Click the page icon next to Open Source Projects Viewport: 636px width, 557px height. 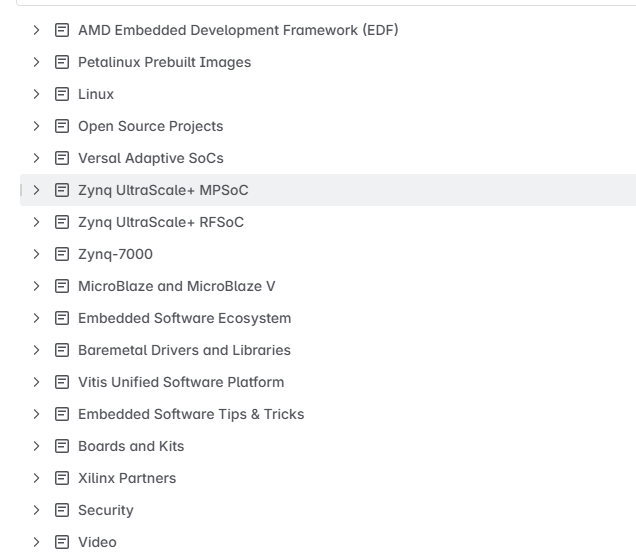pos(62,126)
